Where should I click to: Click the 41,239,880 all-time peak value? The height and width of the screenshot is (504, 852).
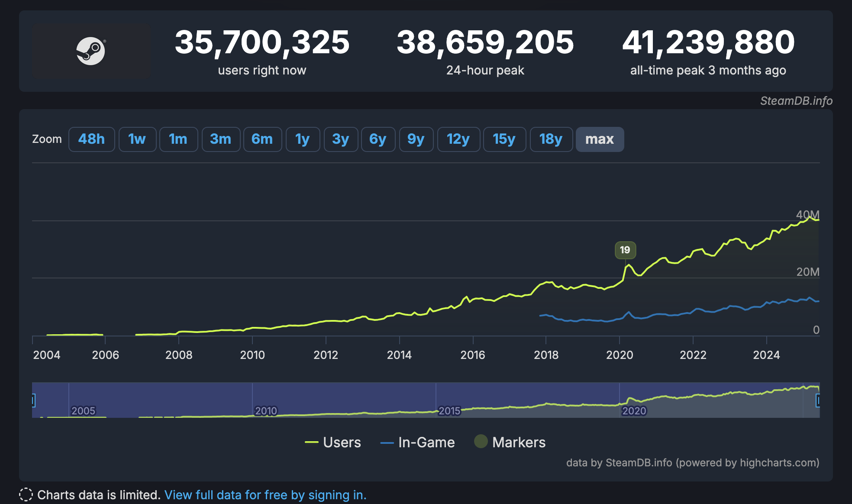tap(708, 42)
